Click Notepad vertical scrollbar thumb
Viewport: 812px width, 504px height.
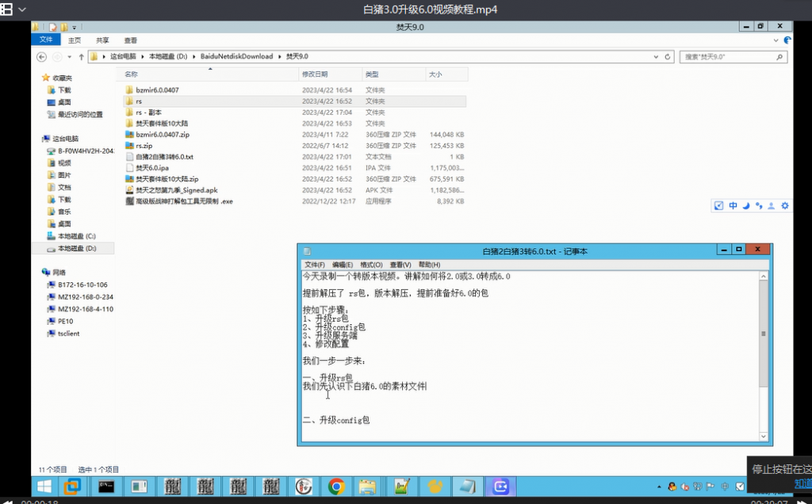point(764,334)
